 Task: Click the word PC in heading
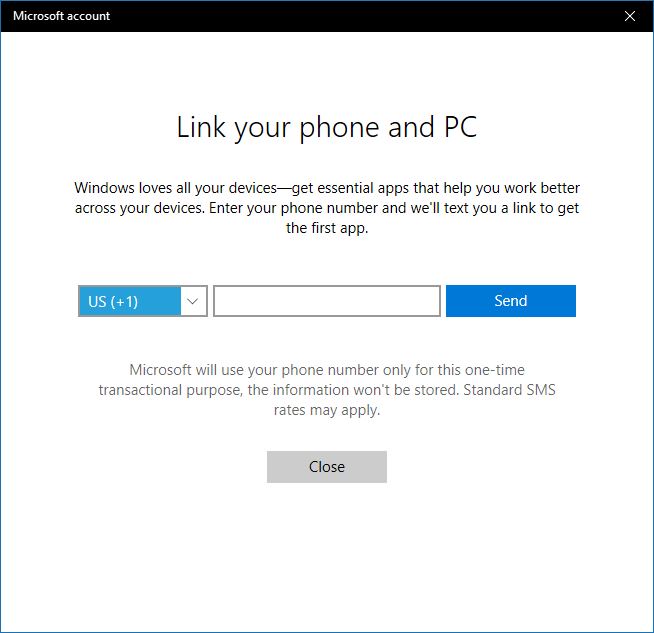point(459,128)
